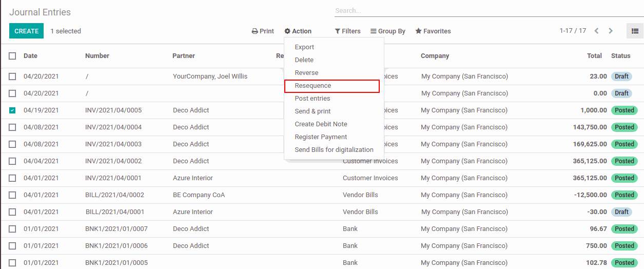Check the INV/2021/04/0001 row checkbox

pyautogui.click(x=12, y=178)
